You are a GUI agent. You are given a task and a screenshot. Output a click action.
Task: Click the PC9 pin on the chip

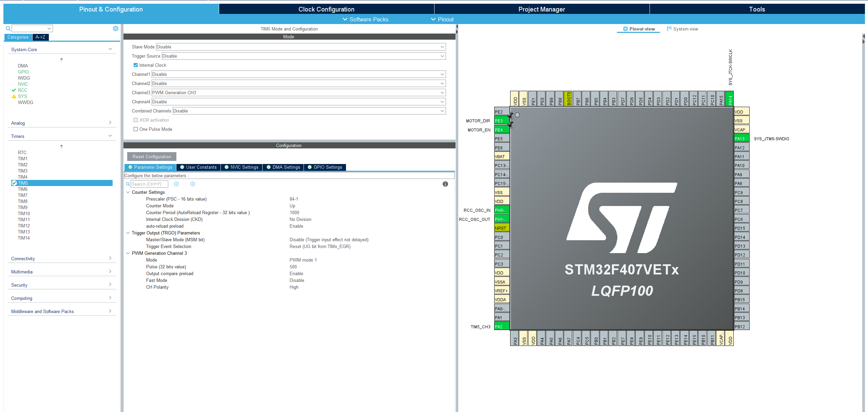coord(741,192)
